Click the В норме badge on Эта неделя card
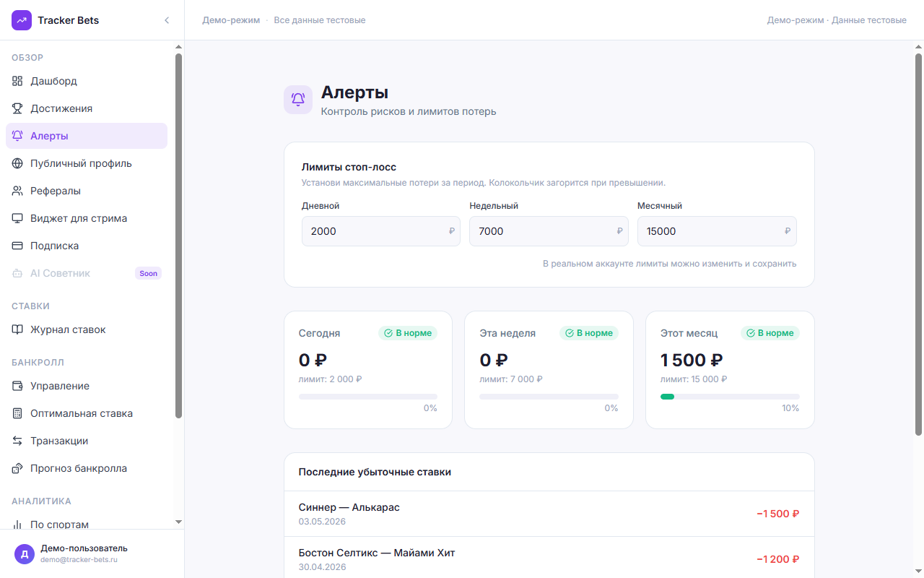Screen dimensions: 924x578 [589, 333]
